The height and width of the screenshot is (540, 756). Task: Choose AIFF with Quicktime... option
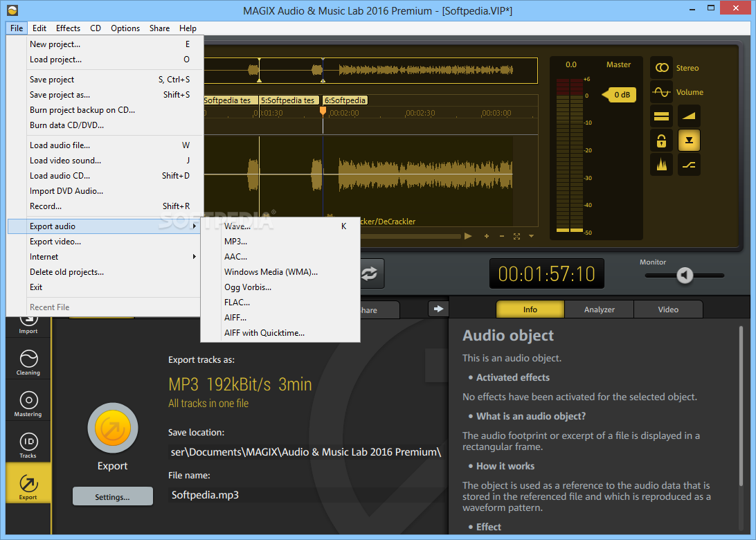(280, 333)
